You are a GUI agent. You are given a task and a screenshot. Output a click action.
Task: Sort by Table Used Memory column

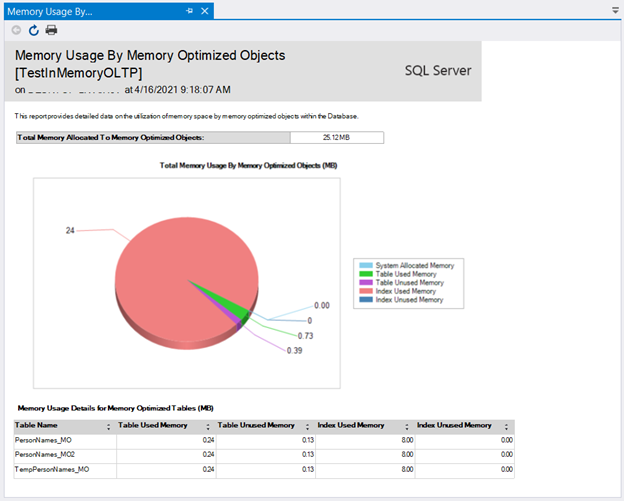tap(208, 427)
